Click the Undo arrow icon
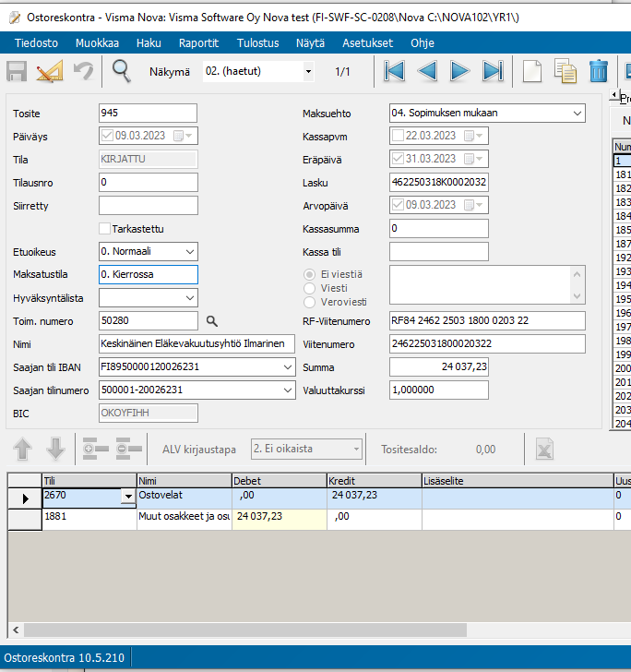 pyautogui.click(x=83, y=71)
